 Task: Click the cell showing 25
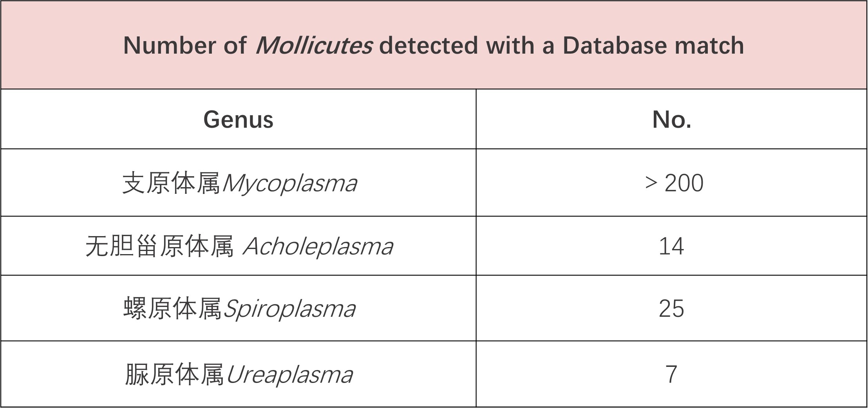click(671, 308)
